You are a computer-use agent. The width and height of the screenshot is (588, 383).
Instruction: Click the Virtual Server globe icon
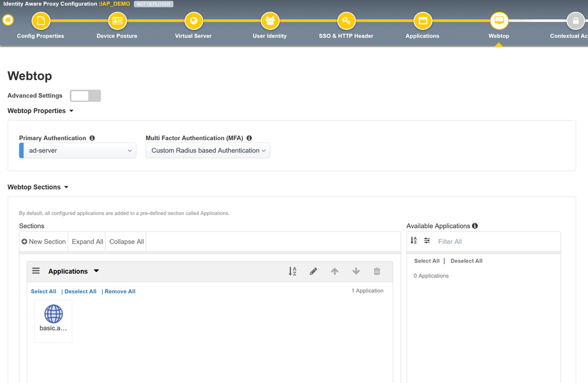(x=193, y=21)
